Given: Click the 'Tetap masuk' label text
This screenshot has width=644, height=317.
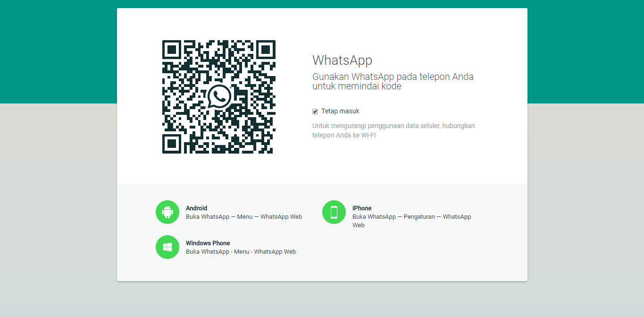Looking at the screenshot, I should pyautogui.click(x=340, y=111).
